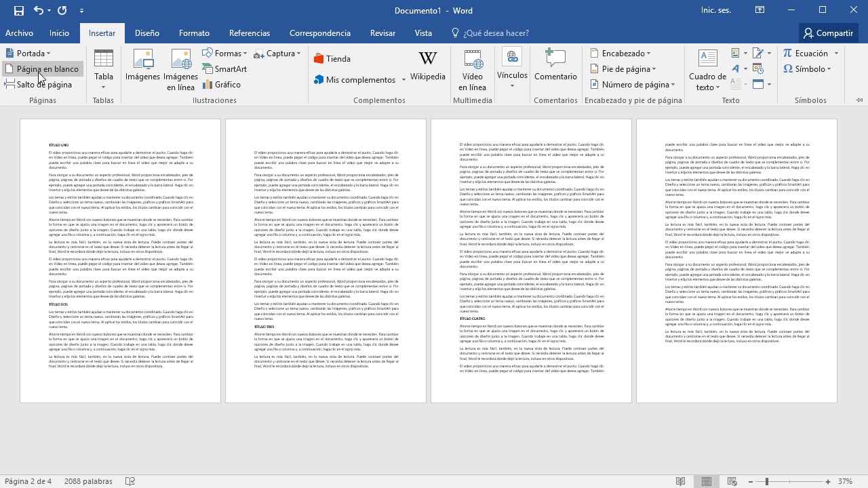
Task: Expand the Mis complementos arrow
Action: [x=403, y=80]
